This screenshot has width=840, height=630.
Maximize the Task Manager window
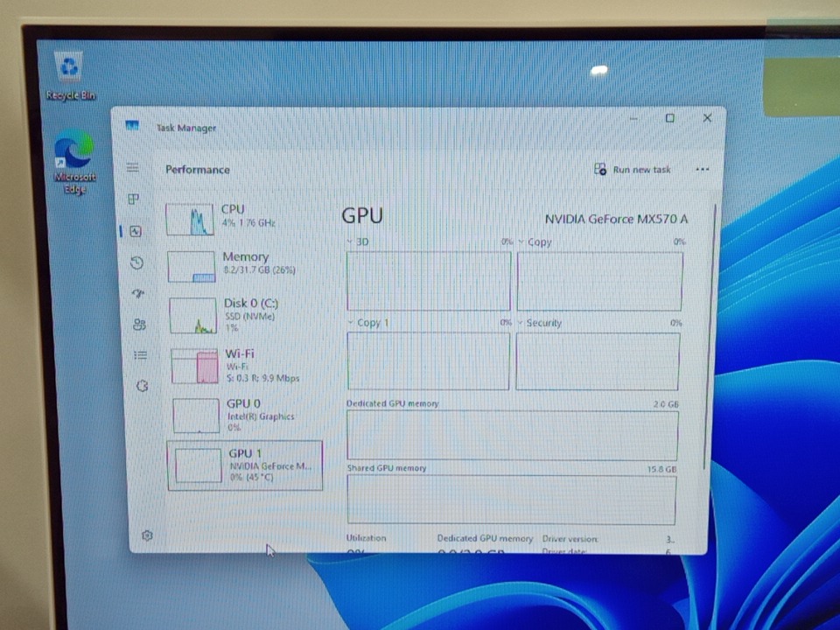click(x=669, y=118)
